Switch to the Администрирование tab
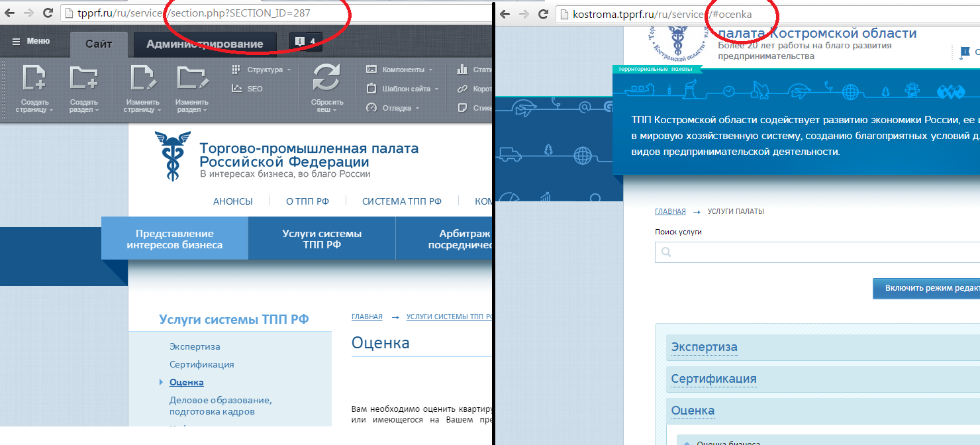This screenshot has width=980, height=445. (x=205, y=44)
